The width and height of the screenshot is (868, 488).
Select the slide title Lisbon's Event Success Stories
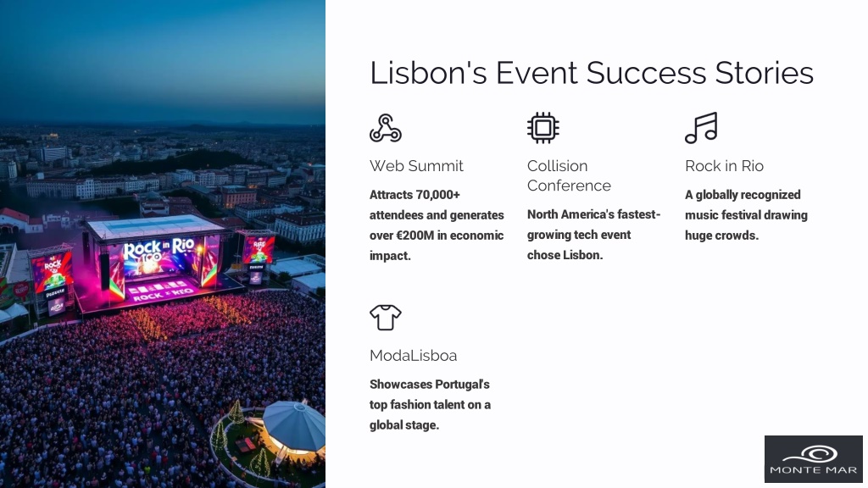(591, 73)
